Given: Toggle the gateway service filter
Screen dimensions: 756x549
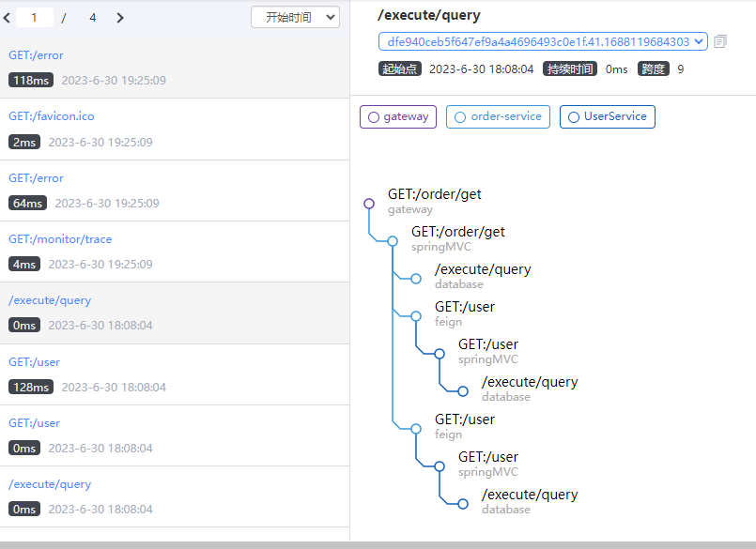Looking at the screenshot, I should click(x=398, y=116).
